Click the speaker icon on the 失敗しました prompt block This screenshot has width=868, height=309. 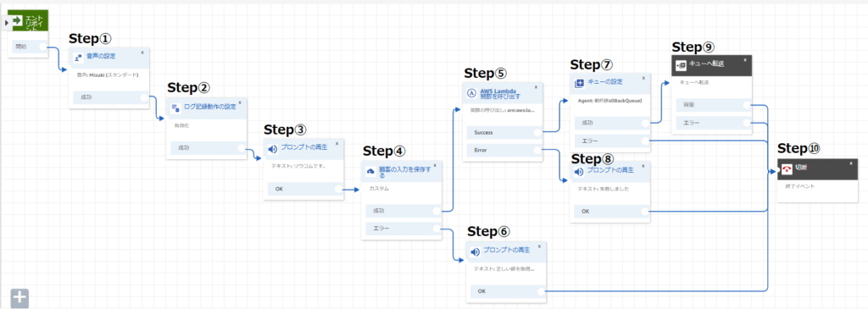click(x=579, y=172)
